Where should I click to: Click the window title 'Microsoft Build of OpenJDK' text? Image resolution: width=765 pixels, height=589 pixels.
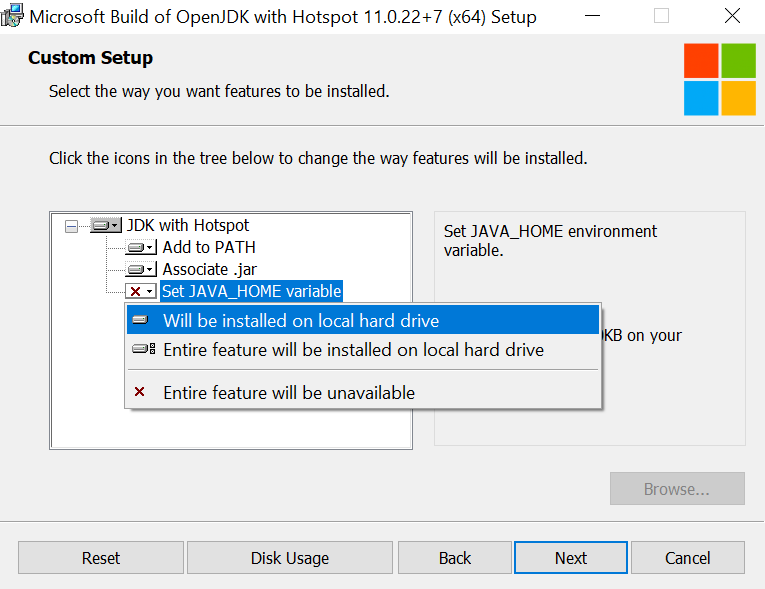[x=283, y=17]
